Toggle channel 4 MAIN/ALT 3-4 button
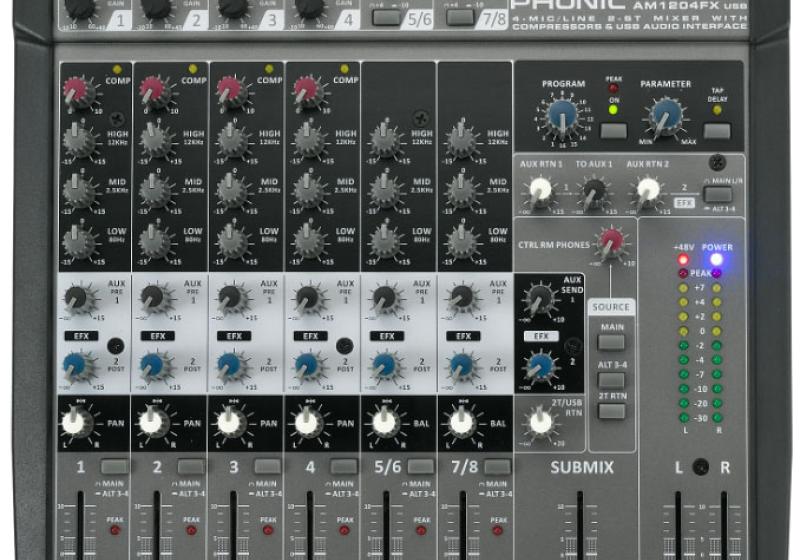 click(x=344, y=466)
